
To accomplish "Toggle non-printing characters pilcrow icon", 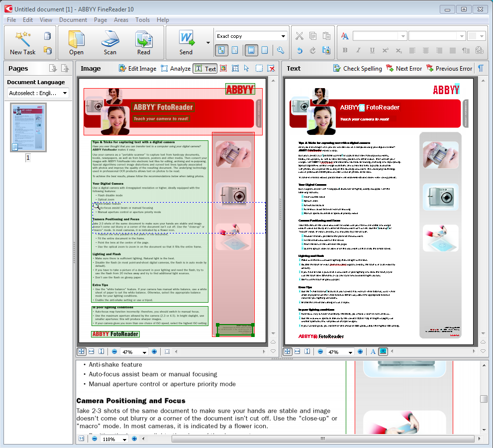I will (x=481, y=68).
